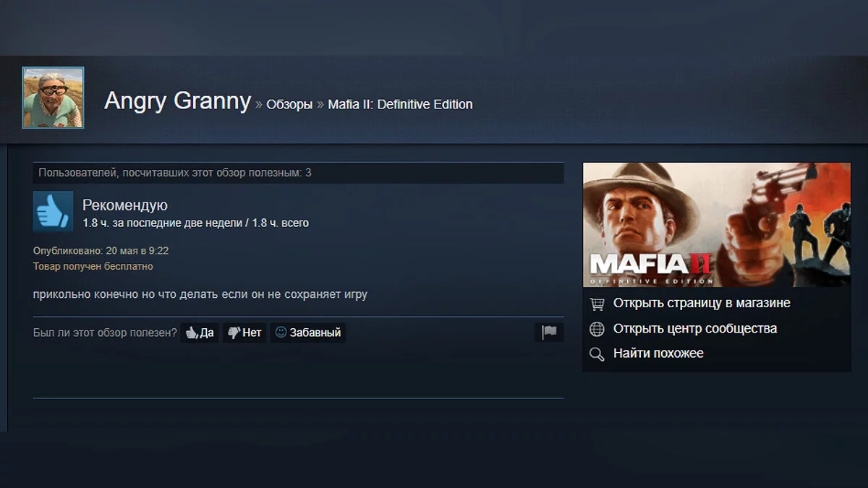
Task: Click the Angry Granny avatar image
Action: click(53, 98)
